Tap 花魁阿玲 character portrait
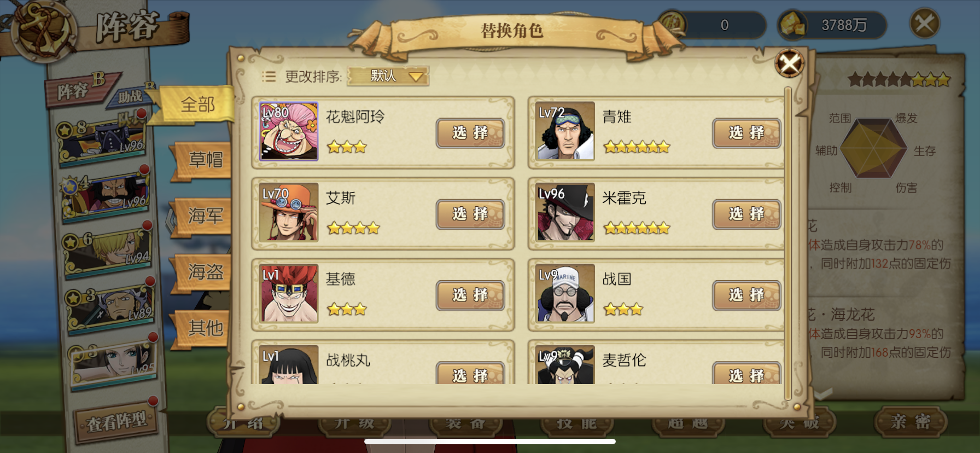 pos(288,131)
